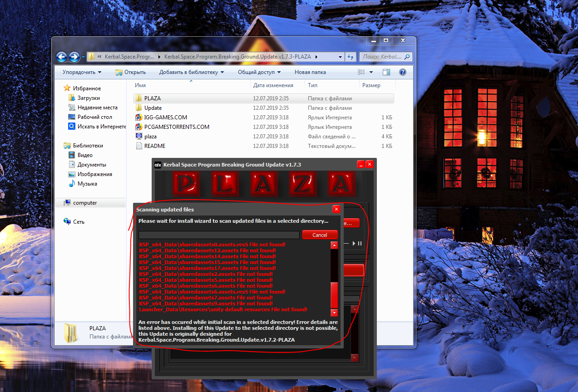
Task: Open the Музыка library
Action: click(87, 184)
